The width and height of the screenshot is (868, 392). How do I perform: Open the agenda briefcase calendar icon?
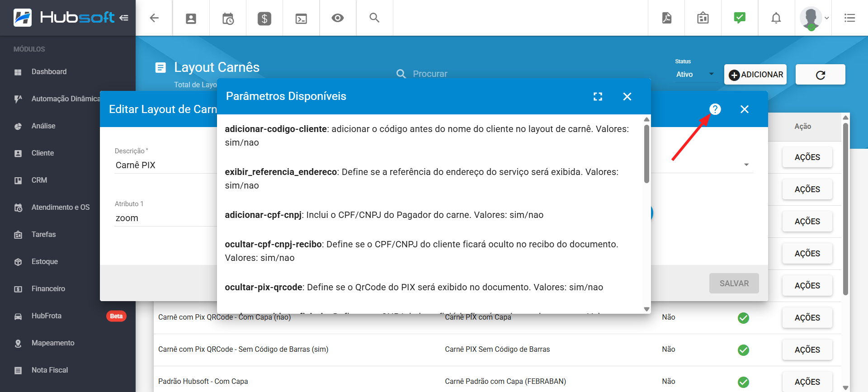[703, 18]
